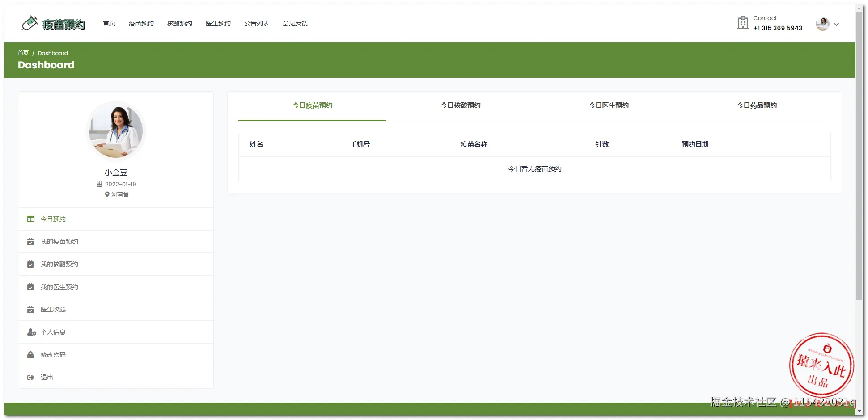
Task: Open 医生收藏 in the sidebar
Action: 116,309
